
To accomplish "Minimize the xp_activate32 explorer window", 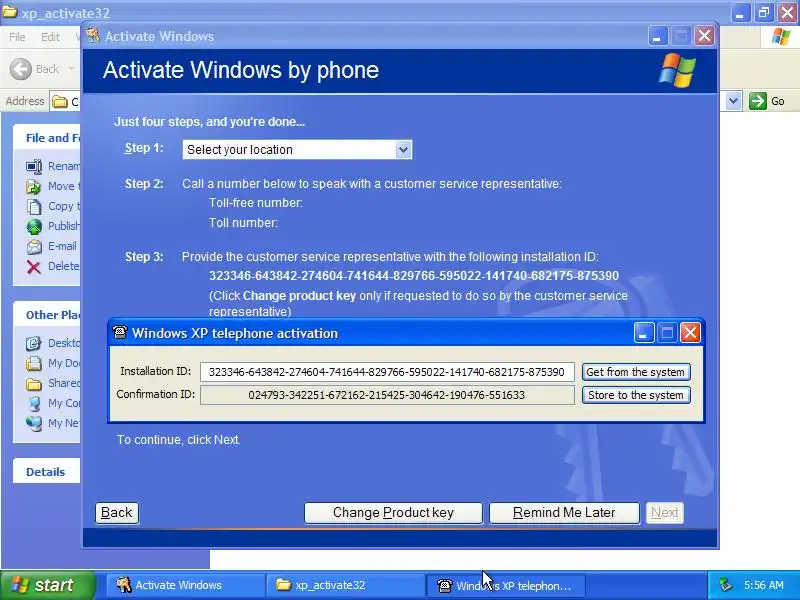I will (740, 13).
